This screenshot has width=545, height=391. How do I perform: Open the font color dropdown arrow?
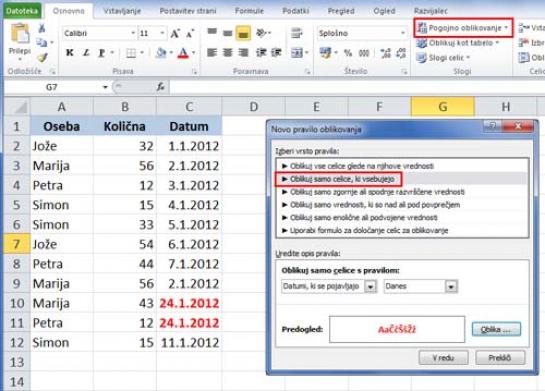[193, 53]
